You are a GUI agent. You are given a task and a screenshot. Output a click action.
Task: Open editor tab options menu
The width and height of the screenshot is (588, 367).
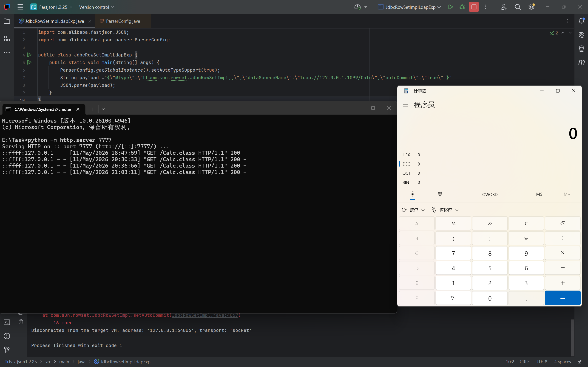(x=568, y=21)
